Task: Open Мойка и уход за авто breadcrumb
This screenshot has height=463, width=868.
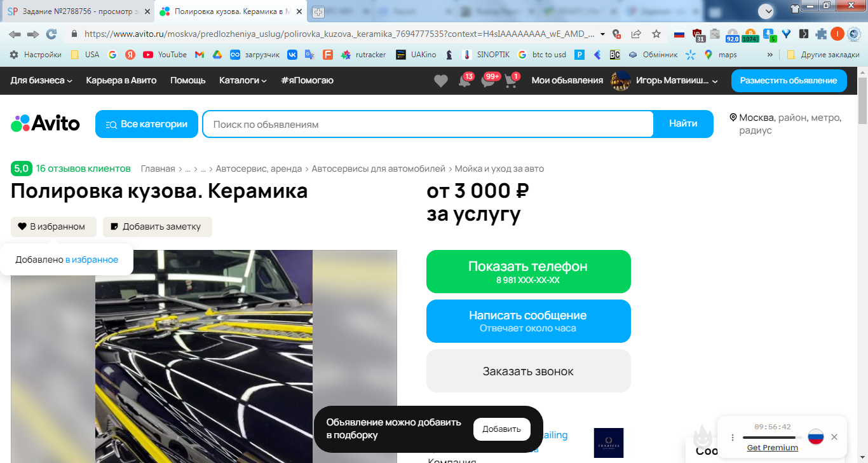Action: coord(499,169)
